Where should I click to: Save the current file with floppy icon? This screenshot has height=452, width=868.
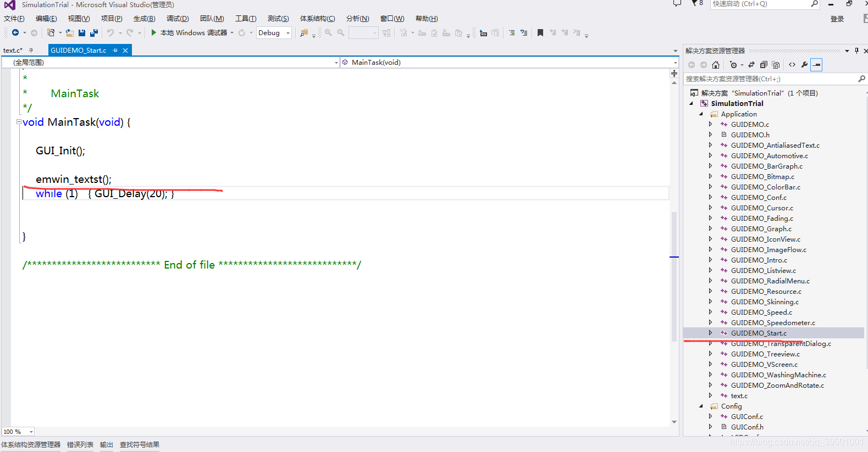82,33
